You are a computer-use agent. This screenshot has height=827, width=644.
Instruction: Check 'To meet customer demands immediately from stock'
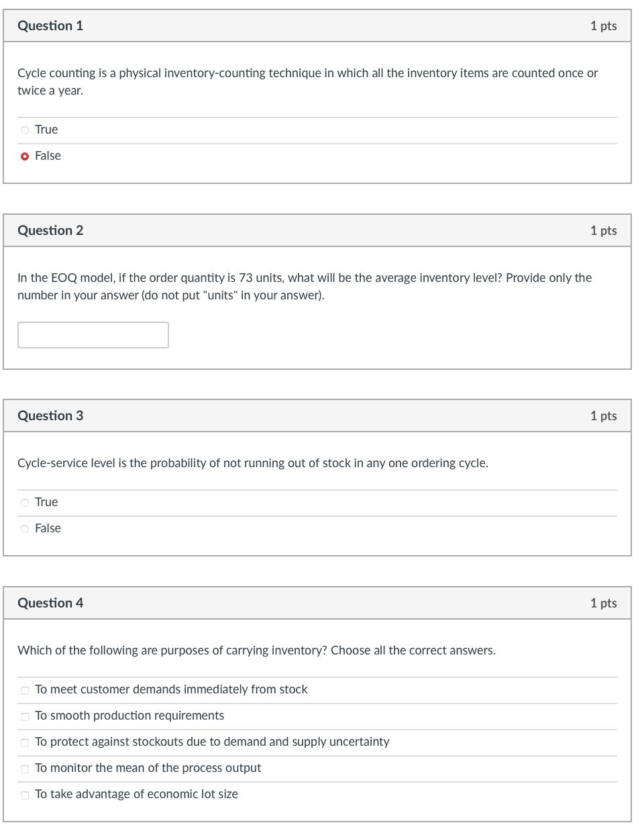[x=25, y=690]
